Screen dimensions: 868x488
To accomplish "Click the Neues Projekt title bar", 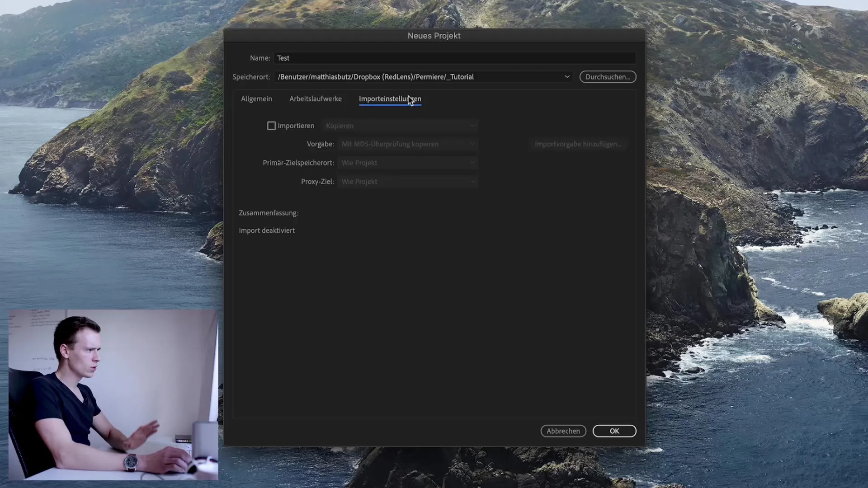I will 434,36.
